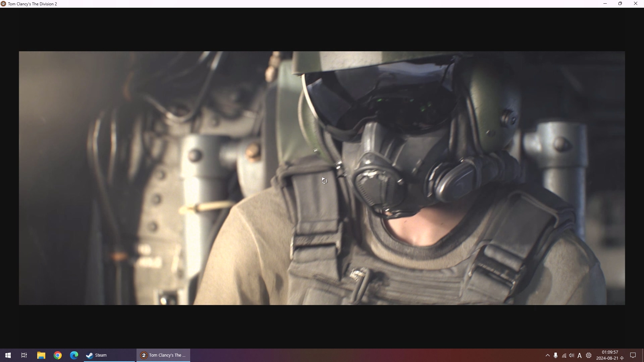The height and width of the screenshot is (362, 644).
Task: Click the Show Desktop strip
Action: [x=643, y=355]
